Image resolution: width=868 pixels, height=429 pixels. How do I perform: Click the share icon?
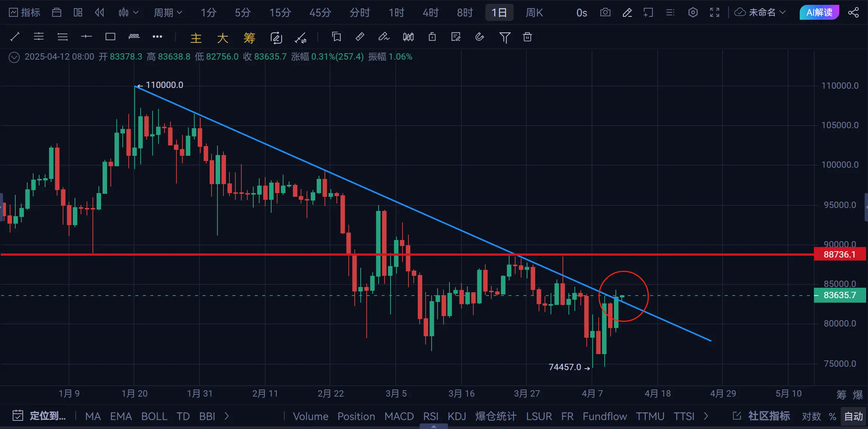853,13
